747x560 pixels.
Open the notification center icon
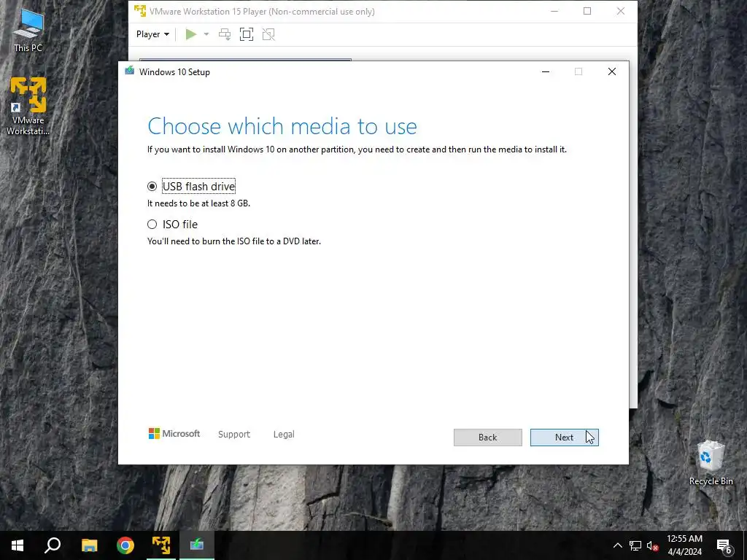point(724,545)
